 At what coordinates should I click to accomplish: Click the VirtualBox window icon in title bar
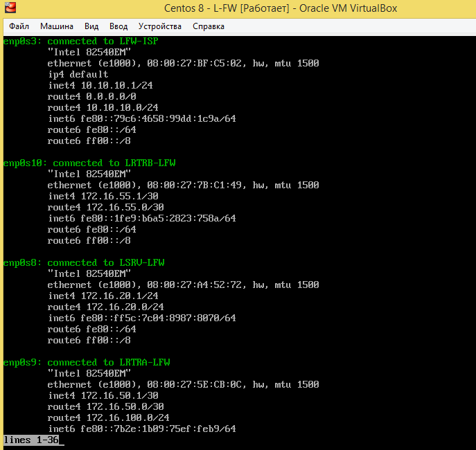[x=10, y=8]
